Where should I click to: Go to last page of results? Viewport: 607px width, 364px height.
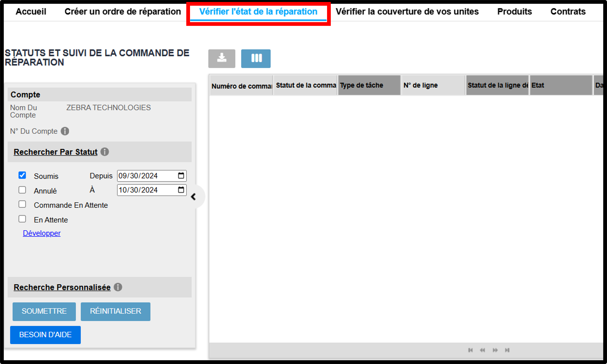pyautogui.click(x=507, y=350)
